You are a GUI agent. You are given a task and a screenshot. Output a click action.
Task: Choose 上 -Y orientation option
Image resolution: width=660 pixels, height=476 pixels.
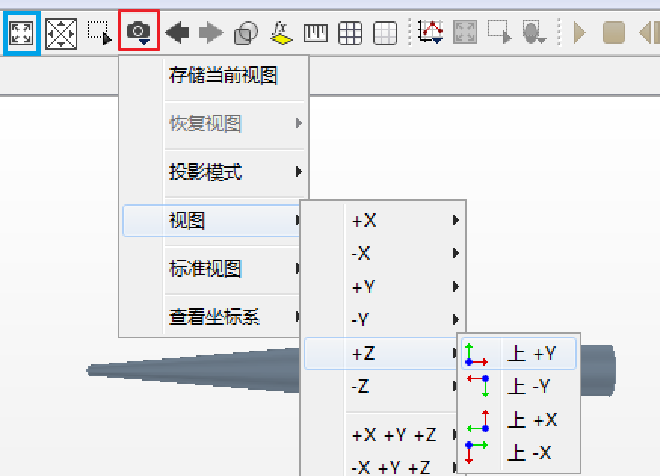519,386
